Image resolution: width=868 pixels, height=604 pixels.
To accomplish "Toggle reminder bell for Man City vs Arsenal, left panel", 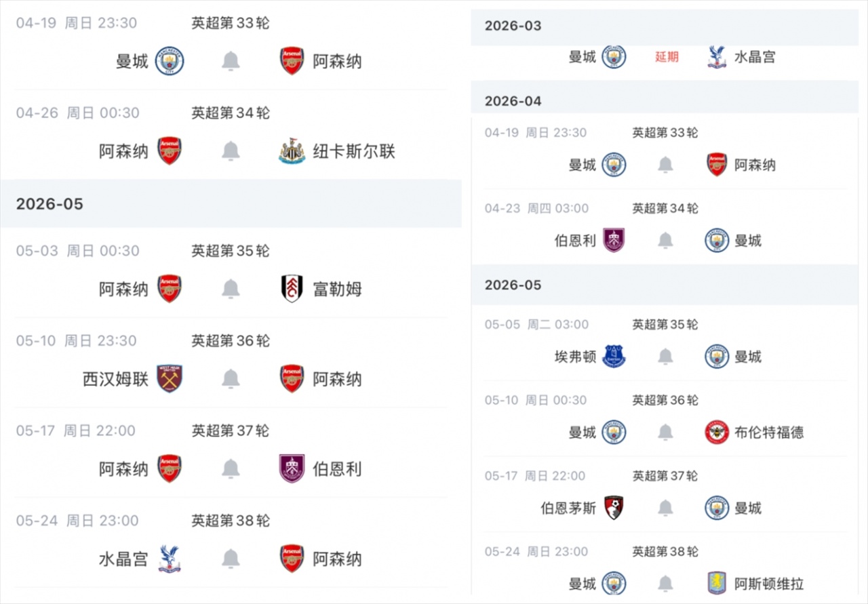I will coord(231,61).
